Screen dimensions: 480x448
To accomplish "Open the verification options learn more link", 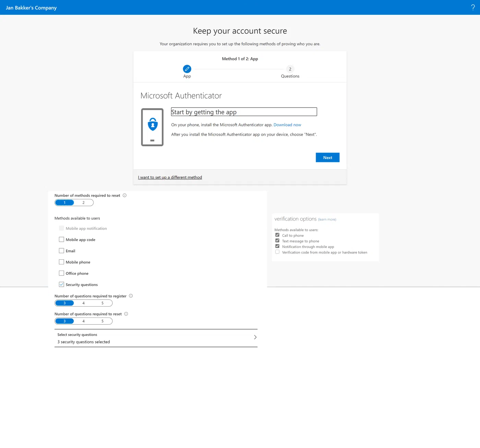I will coord(327,220).
